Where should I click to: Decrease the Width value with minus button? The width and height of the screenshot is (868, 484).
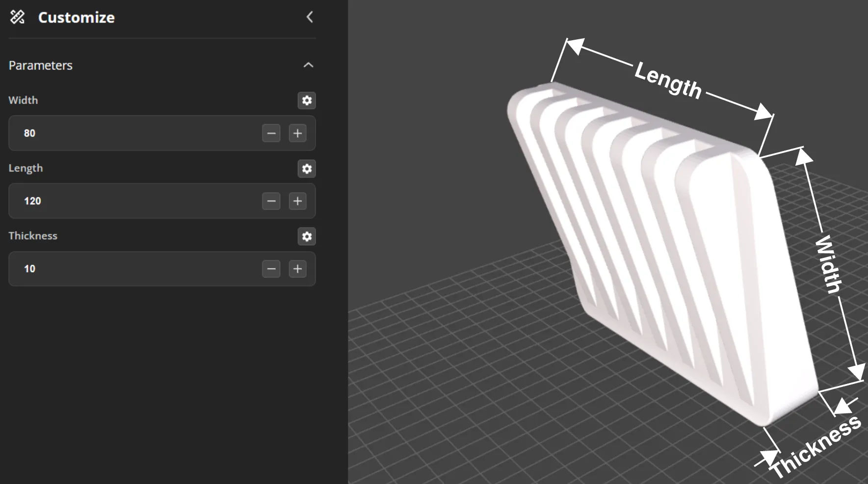(271, 133)
